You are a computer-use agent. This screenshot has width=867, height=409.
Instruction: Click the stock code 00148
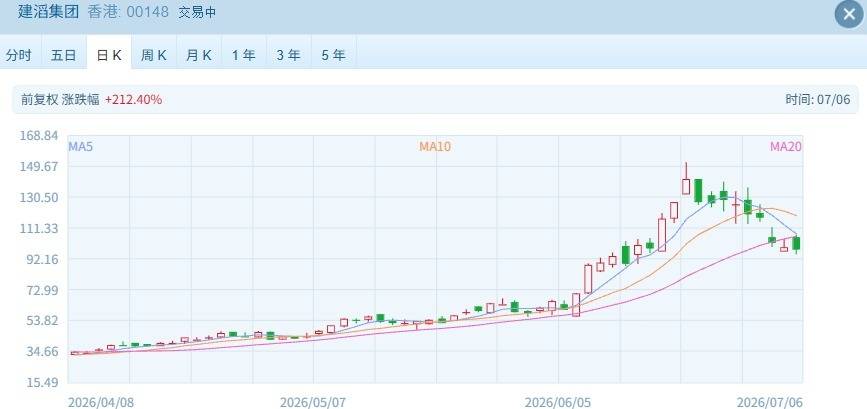148,12
